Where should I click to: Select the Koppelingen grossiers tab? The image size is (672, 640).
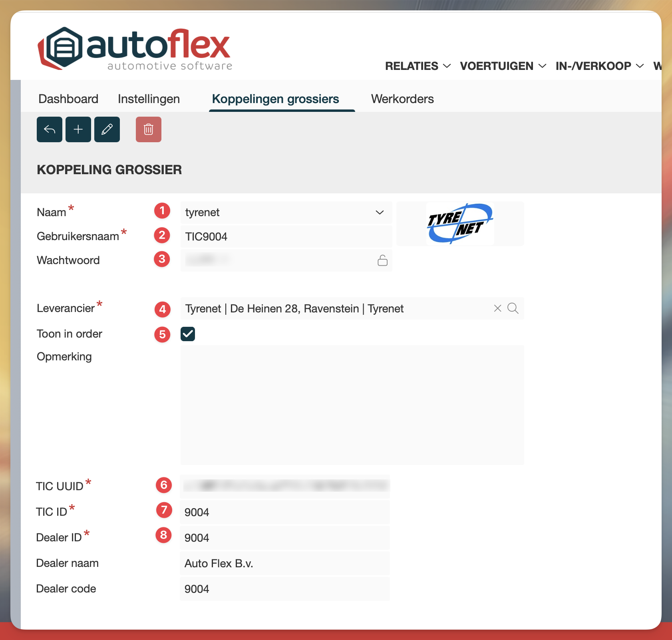[275, 99]
